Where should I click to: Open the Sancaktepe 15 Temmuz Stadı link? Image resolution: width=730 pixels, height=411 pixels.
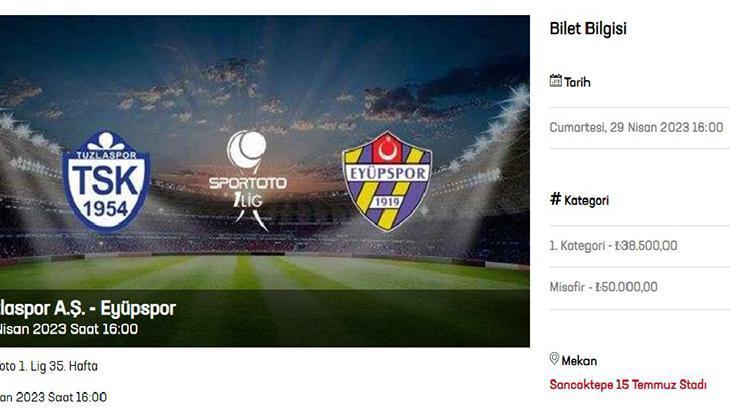click(628, 384)
